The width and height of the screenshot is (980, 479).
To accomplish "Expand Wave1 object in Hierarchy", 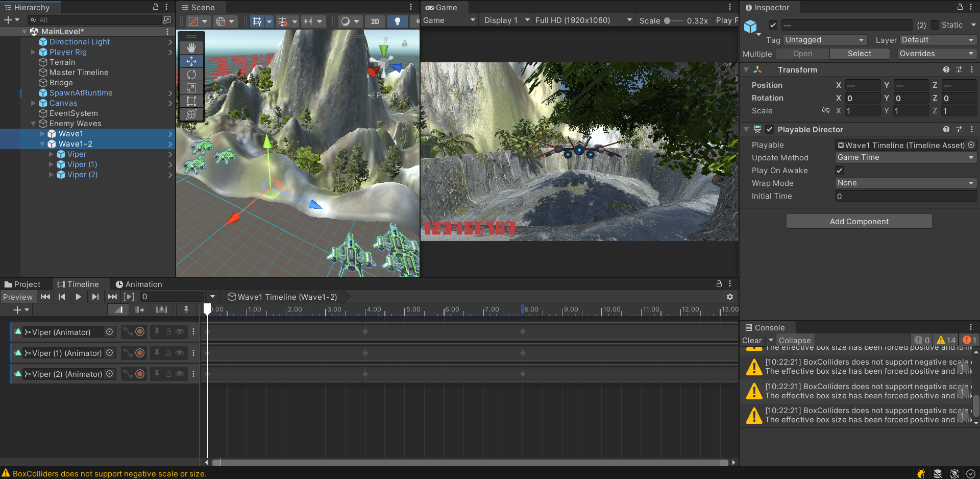I will (x=42, y=134).
